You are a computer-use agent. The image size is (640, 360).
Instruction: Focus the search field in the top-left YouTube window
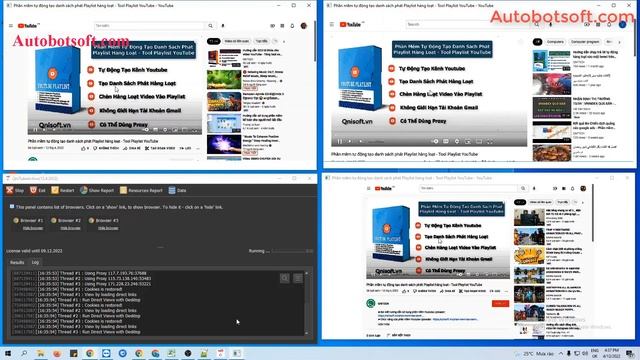click(149, 26)
